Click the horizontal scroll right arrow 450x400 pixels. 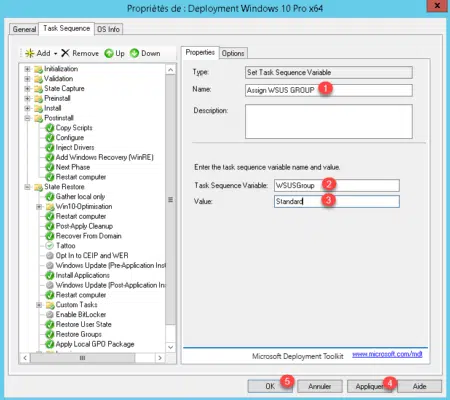pyautogui.click(x=160, y=358)
